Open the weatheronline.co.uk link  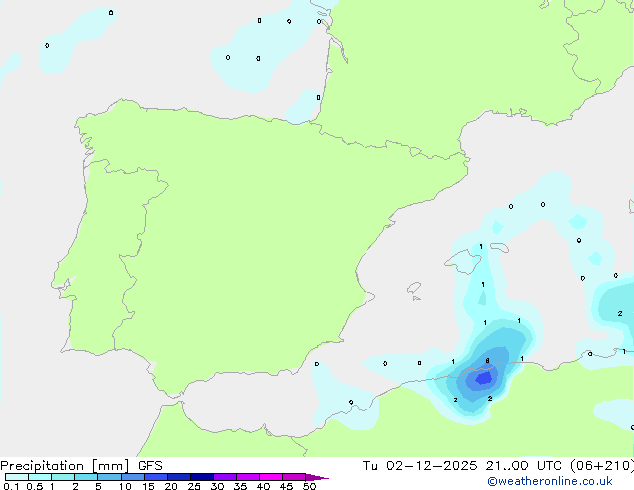coord(550,481)
